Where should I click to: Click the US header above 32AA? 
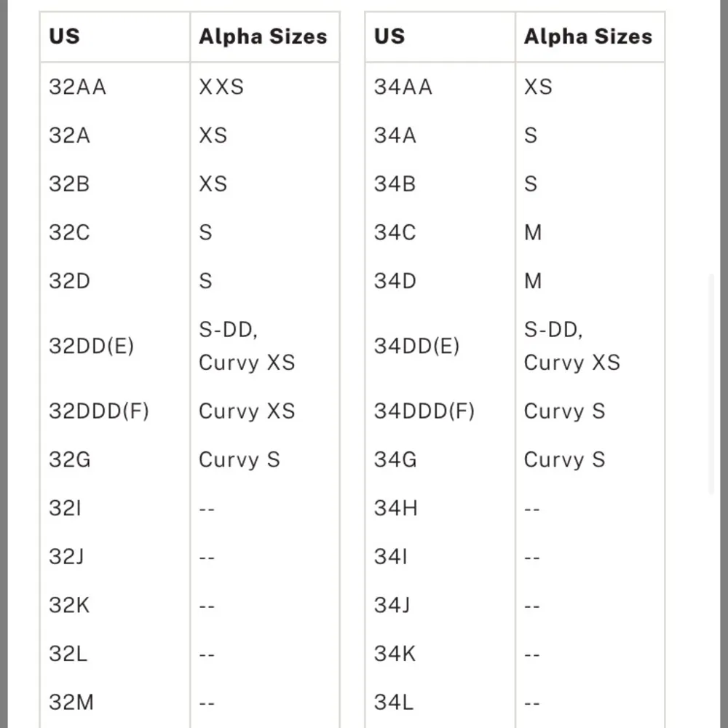click(x=64, y=36)
